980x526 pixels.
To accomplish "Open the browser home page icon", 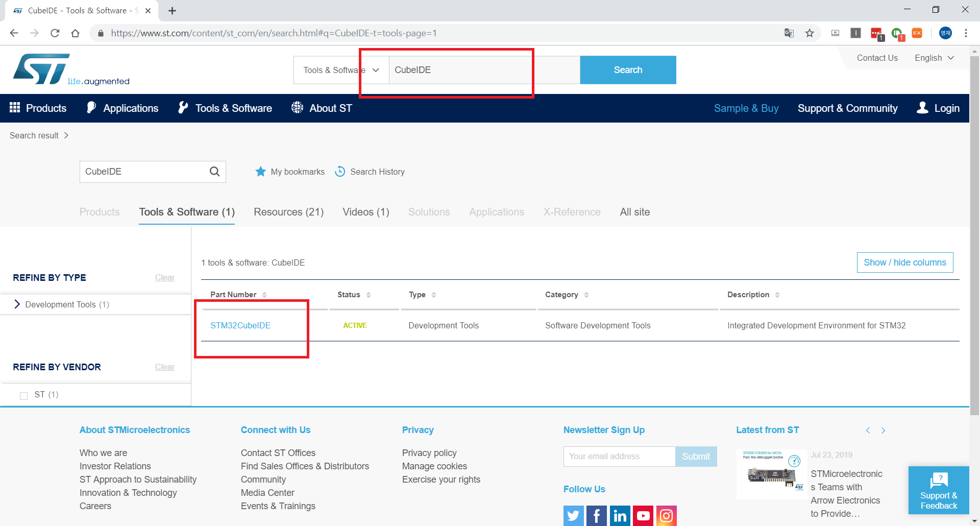I will (x=75, y=33).
